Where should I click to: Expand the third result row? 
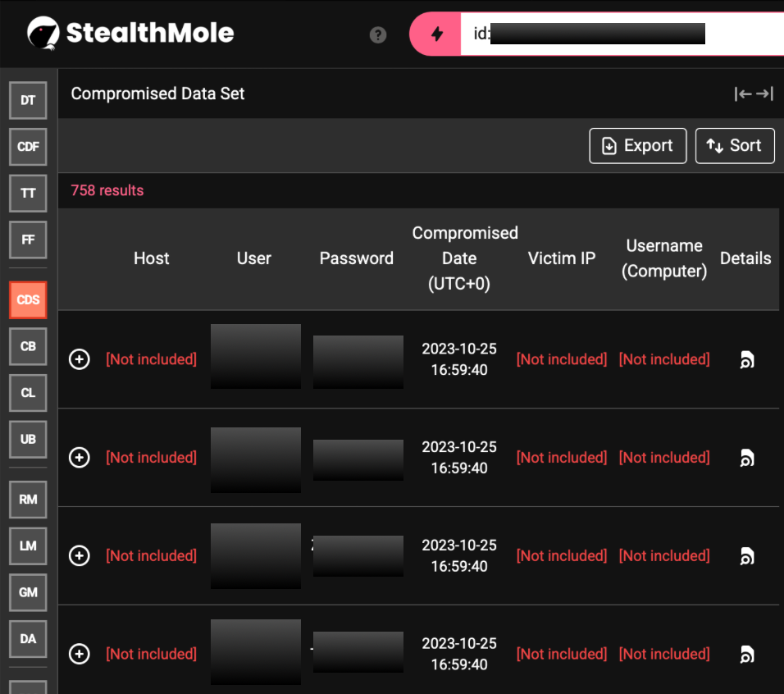click(x=80, y=556)
